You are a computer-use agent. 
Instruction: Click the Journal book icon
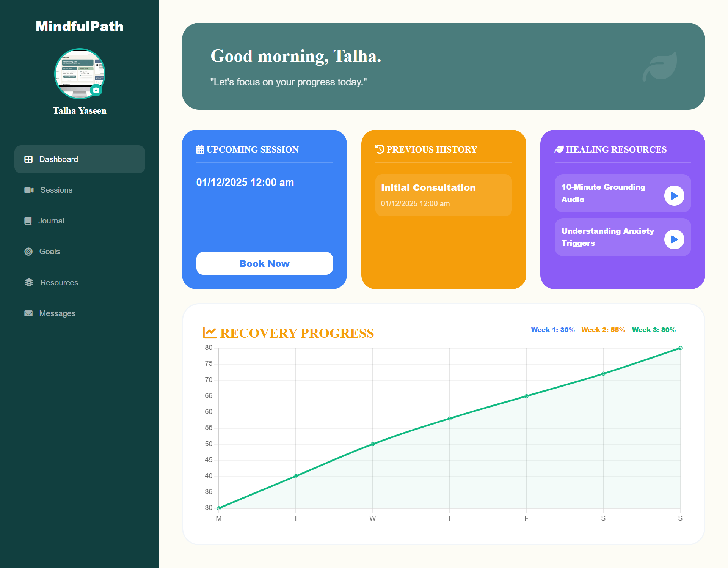click(28, 221)
